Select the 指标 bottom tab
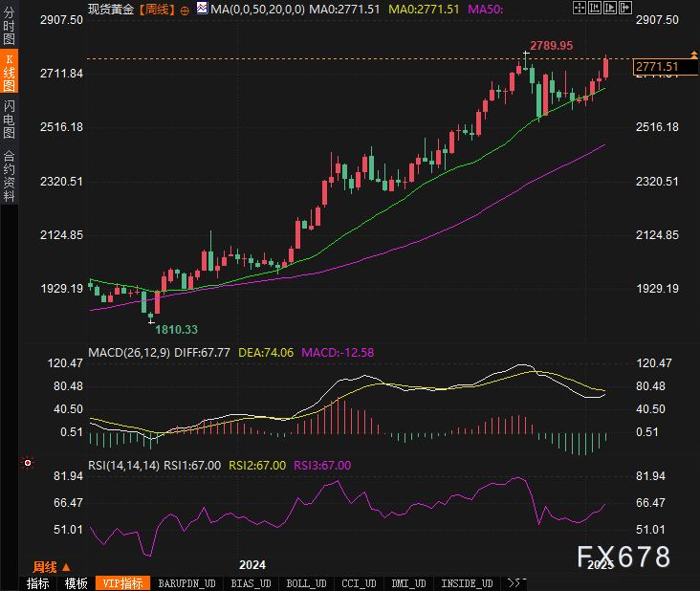Screen dimensions: 700x591 38,583
